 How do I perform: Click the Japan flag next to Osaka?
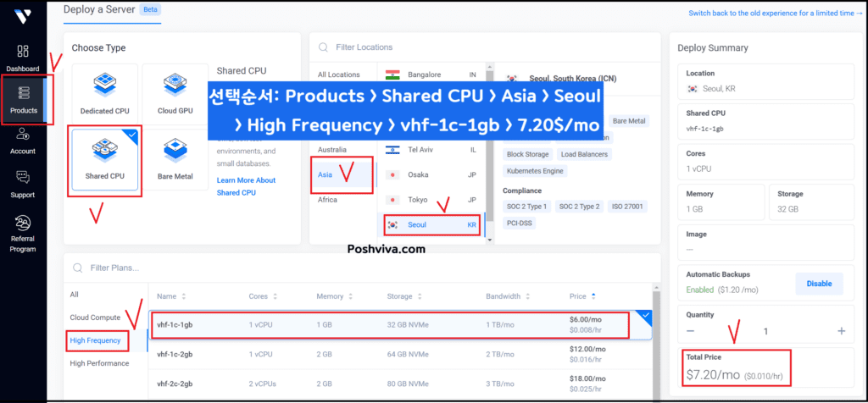tap(392, 174)
